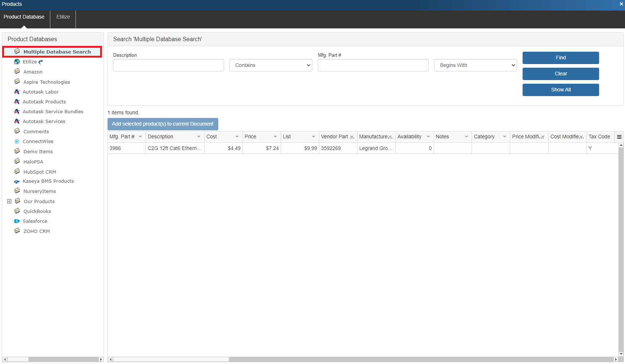This screenshot has height=364, width=625.
Task: Click the Autotask Labor logo icon
Action: 17,92
